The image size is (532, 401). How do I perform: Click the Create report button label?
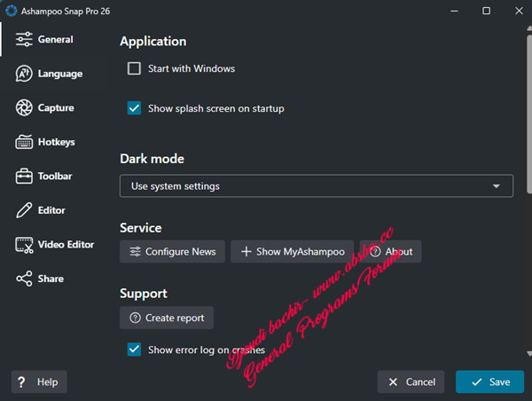click(175, 318)
